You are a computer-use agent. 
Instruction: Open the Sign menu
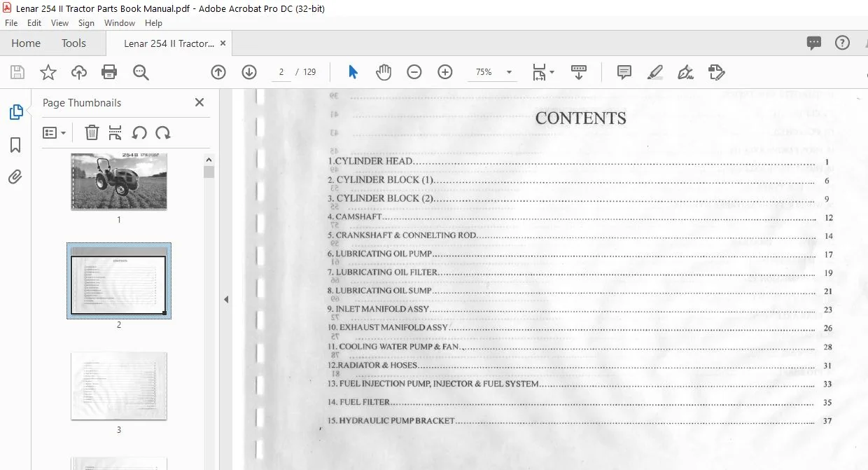[x=86, y=23]
